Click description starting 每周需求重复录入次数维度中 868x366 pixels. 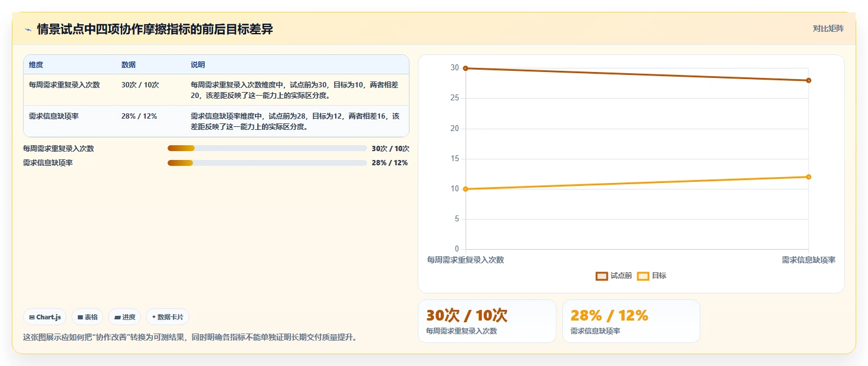coord(295,90)
